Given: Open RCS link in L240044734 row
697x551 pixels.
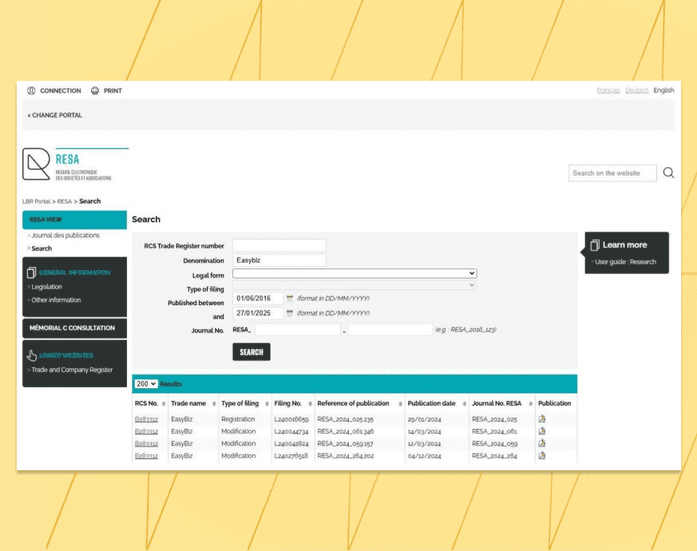Looking at the screenshot, I should 146,431.
